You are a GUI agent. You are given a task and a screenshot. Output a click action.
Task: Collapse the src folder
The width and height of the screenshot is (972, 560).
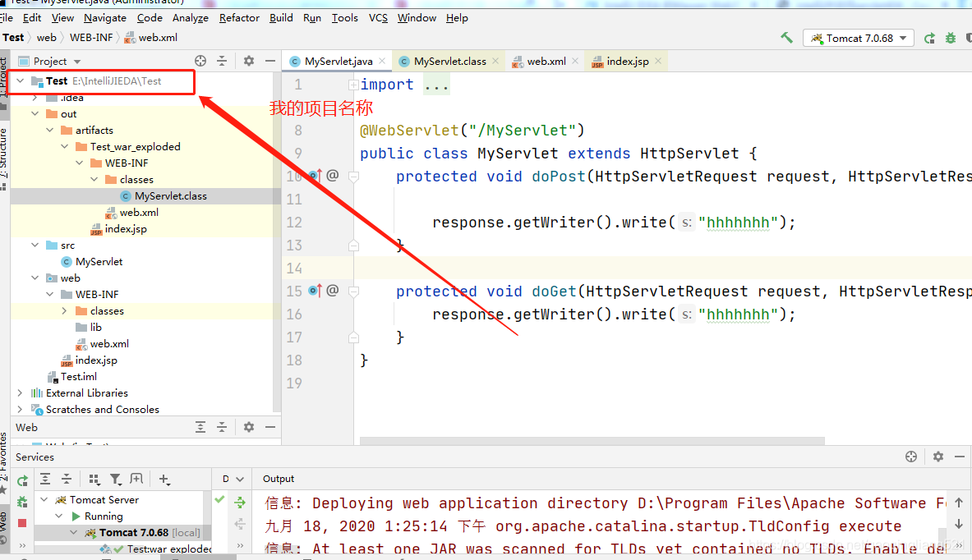(x=35, y=246)
